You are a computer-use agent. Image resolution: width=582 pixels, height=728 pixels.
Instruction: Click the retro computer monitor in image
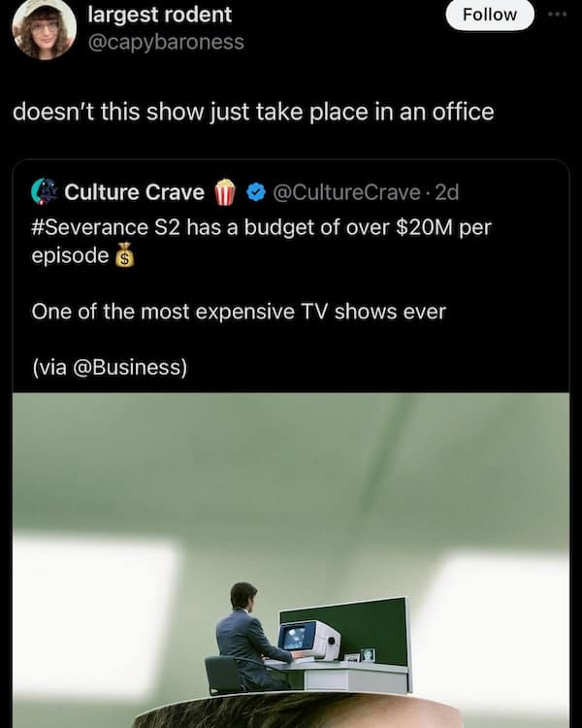310,641
